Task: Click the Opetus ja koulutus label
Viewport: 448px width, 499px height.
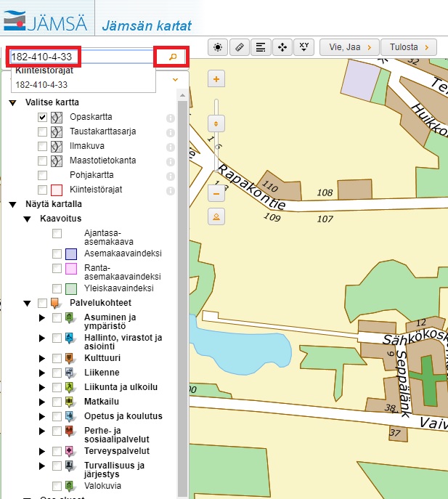Action: (x=123, y=416)
